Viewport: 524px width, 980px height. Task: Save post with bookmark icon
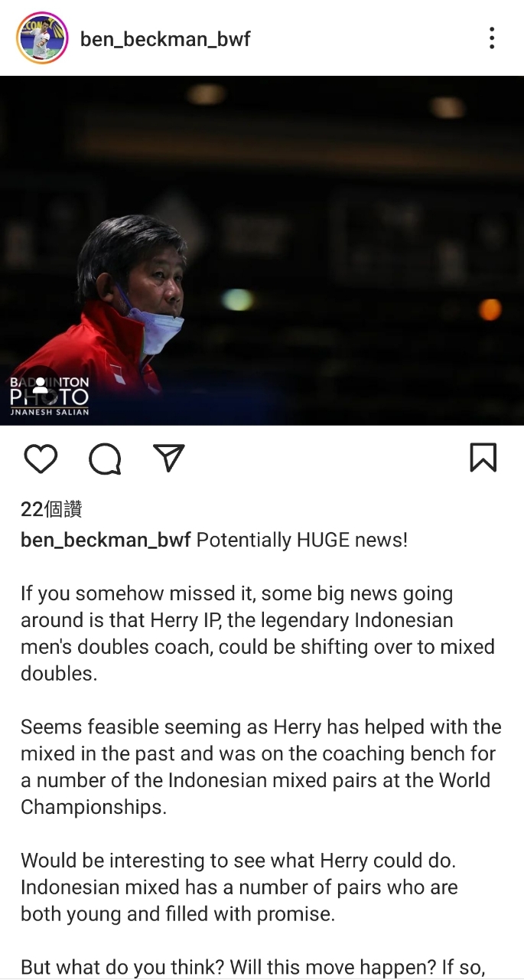[x=483, y=458]
